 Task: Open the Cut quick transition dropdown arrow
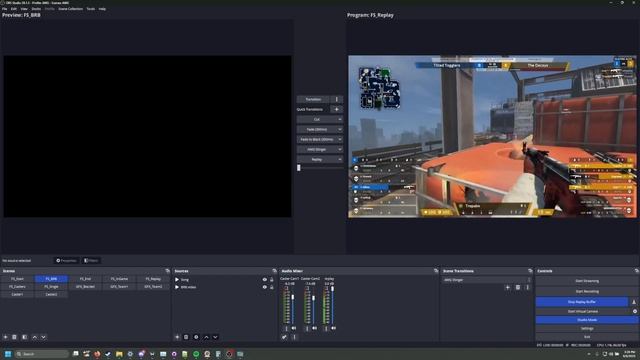click(x=340, y=120)
